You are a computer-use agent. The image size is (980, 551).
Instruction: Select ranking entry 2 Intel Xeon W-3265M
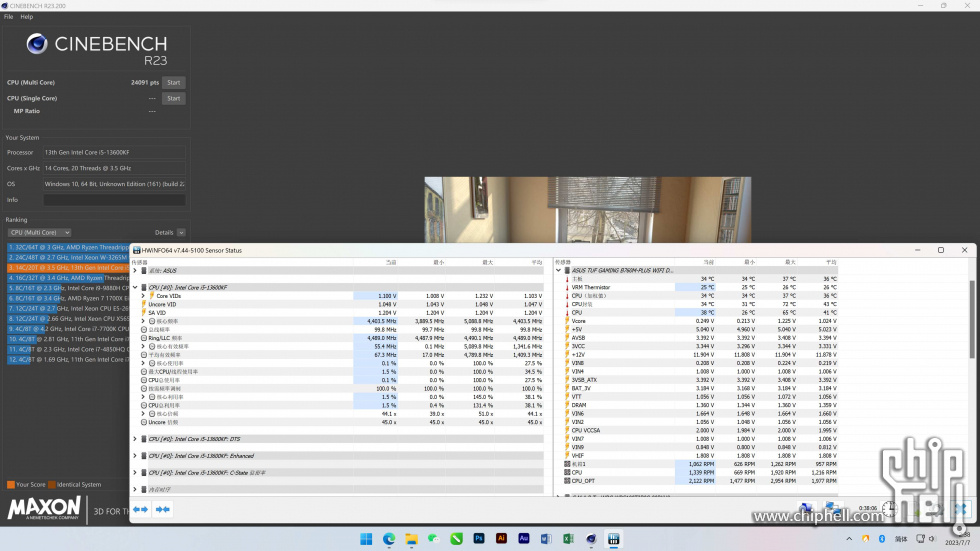point(68,257)
